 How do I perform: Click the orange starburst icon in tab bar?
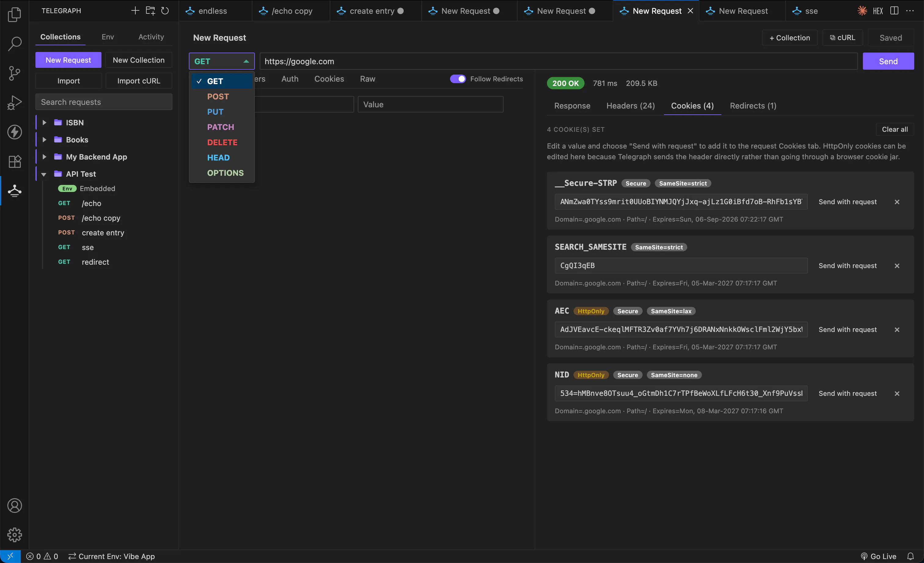point(862,10)
